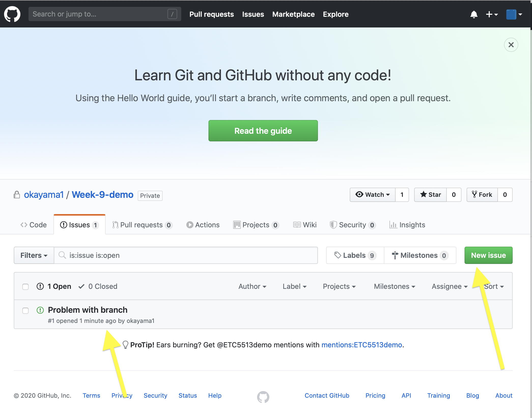Image resolution: width=532 pixels, height=418 pixels.
Task: Switch to the Code tab
Action: pyautogui.click(x=34, y=225)
